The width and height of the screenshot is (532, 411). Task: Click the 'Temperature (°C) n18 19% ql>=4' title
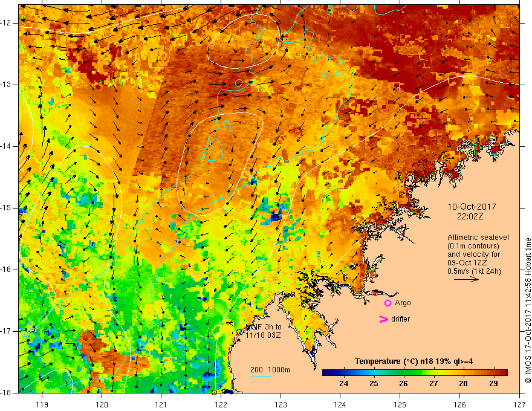point(414,361)
